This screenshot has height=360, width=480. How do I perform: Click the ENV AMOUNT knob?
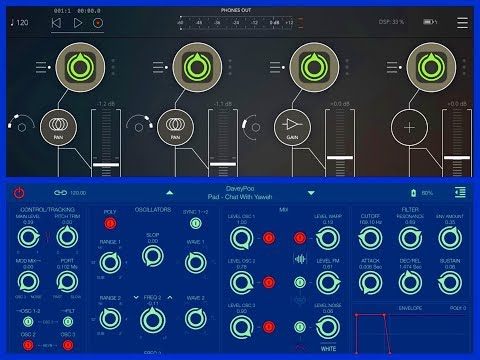[x=450, y=238]
